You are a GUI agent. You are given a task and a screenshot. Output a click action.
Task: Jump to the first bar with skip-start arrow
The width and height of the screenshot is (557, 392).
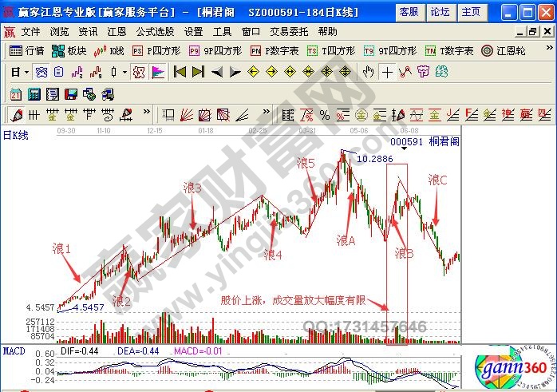179,71
